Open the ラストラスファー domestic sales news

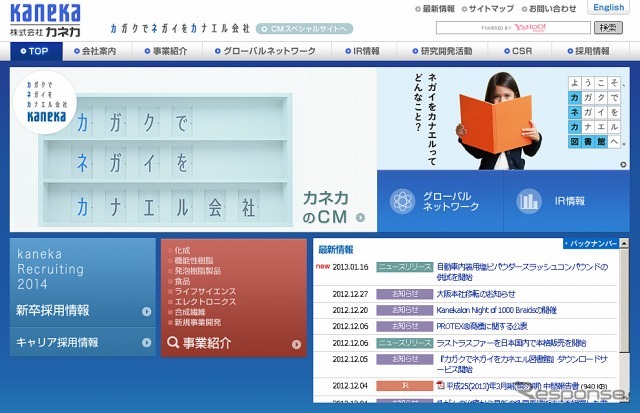pyautogui.click(x=511, y=343)
